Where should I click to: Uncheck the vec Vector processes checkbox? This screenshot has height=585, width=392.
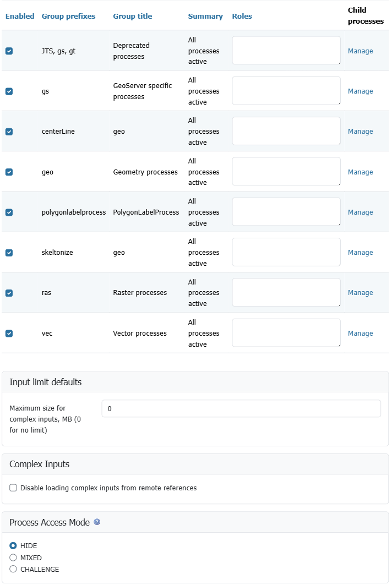click(9, 333)
